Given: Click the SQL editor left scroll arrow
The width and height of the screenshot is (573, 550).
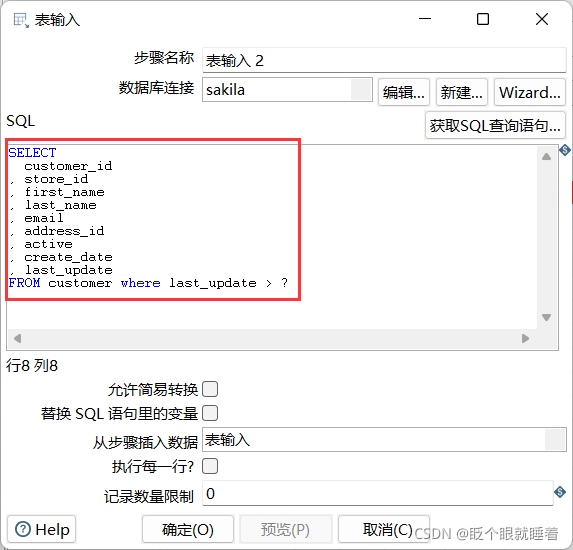Looking at the screenshot, I should pos(17,338).
